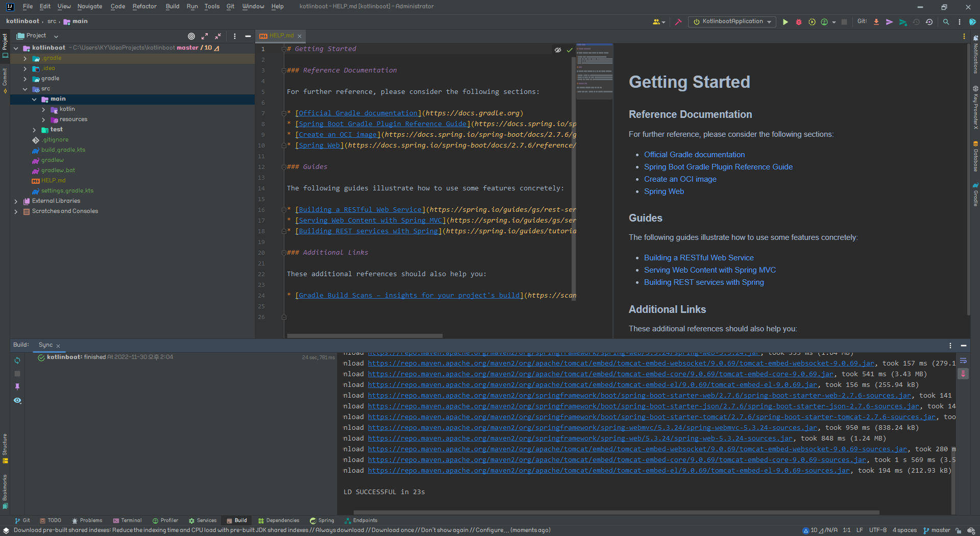Open the Refactor menu
Image resolution: width=980 pixels, height=536 pixels.
click(x=144, y=6)
